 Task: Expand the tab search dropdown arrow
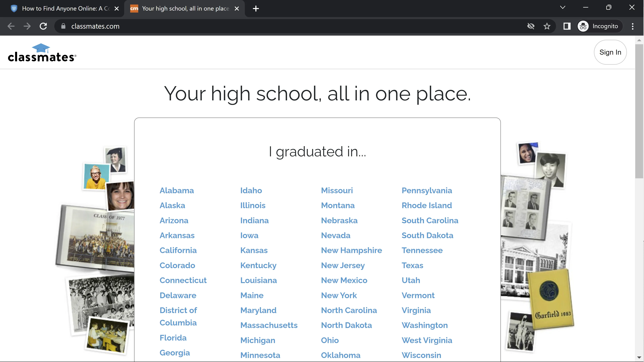point(563,8)
